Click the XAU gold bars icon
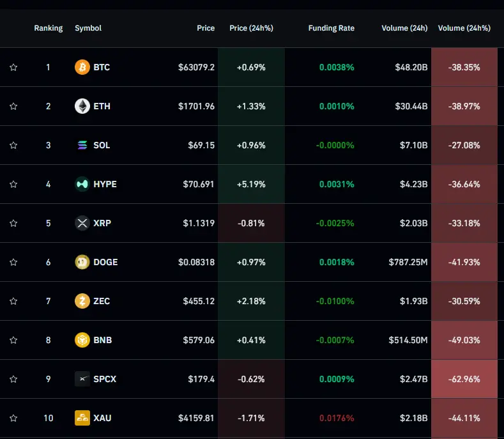This screenshot has width=504, height=439. click(82, 418)
